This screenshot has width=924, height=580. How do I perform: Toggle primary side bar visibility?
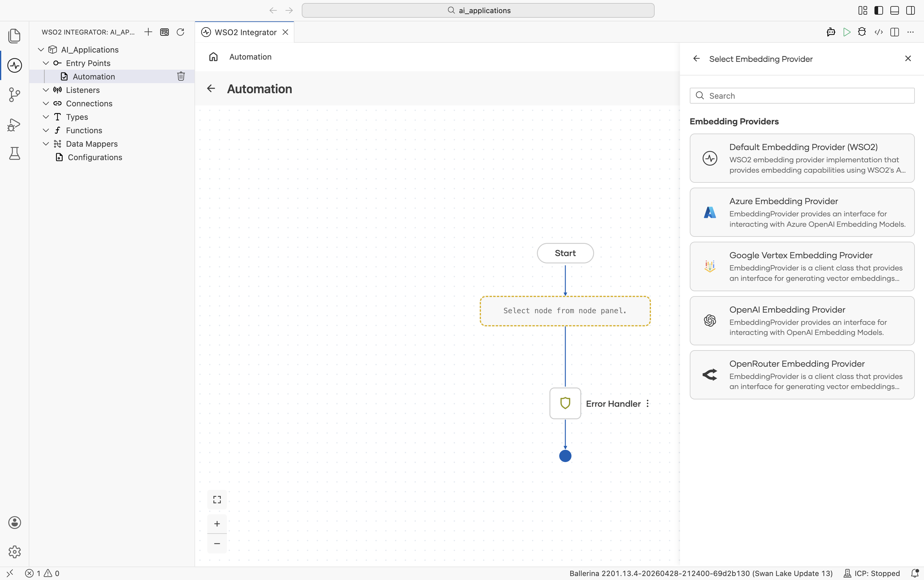click(878, 10)
